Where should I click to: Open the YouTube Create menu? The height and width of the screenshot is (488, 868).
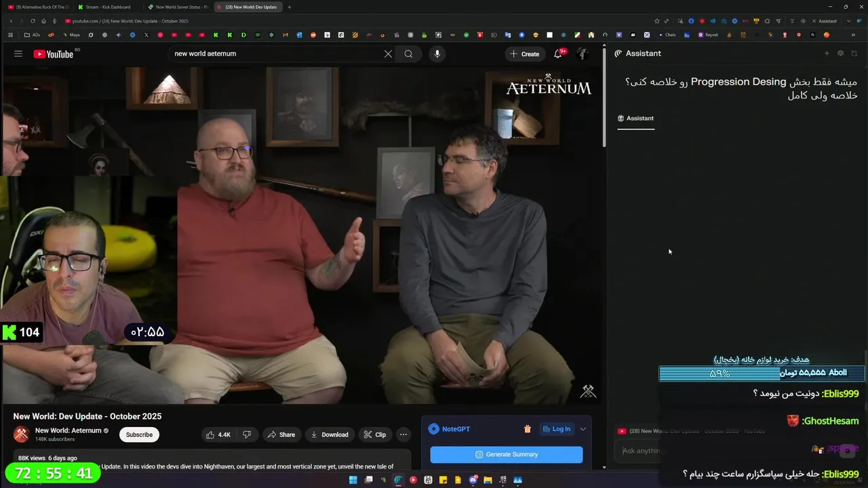525,54
